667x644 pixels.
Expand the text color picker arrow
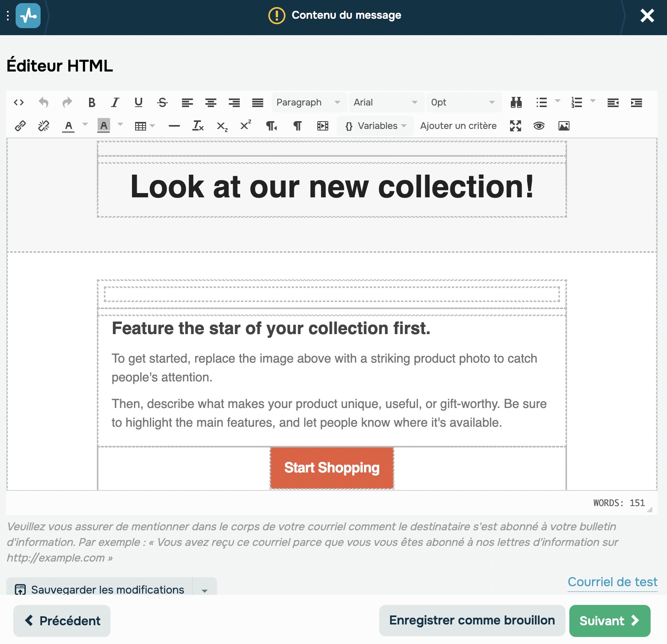[85, 125]
